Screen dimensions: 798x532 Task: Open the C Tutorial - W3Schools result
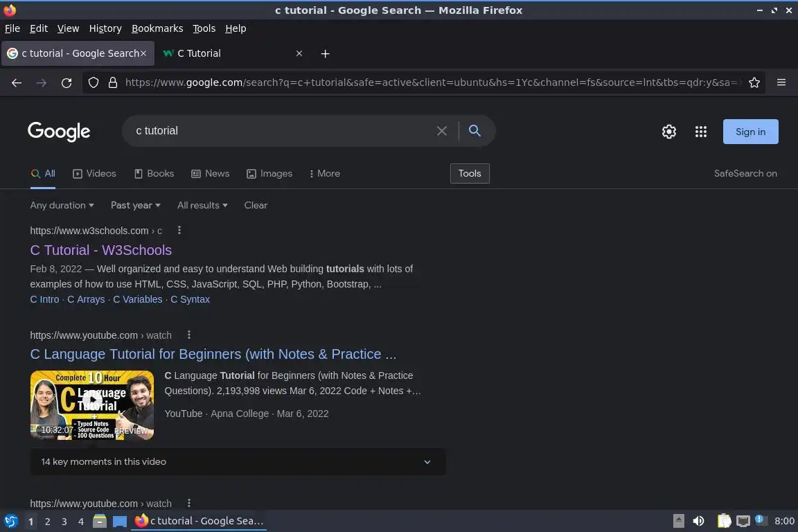click(100, 250)
